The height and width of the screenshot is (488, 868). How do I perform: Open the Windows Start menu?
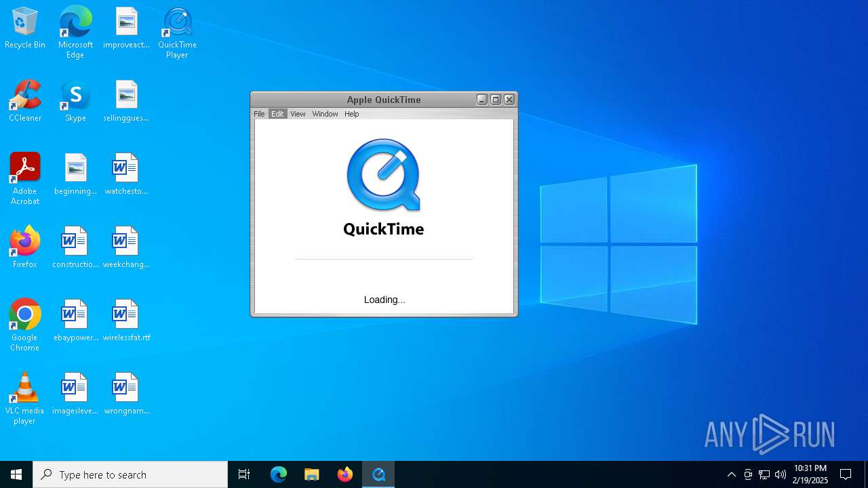point(16,474)
